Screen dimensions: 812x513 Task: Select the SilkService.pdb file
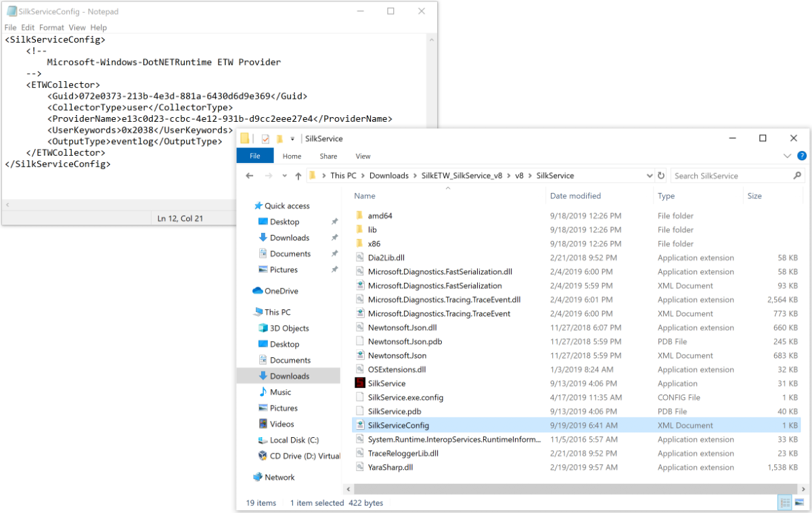tap(395, 411)
